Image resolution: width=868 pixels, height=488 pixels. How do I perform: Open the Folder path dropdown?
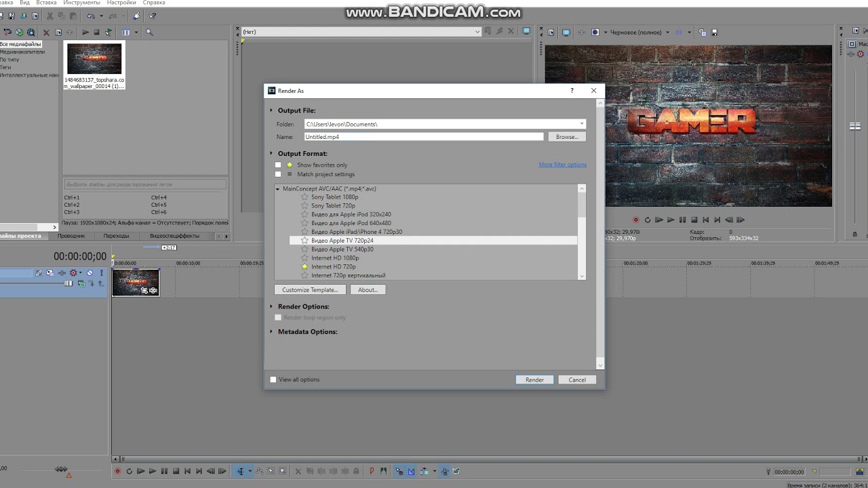581,124
